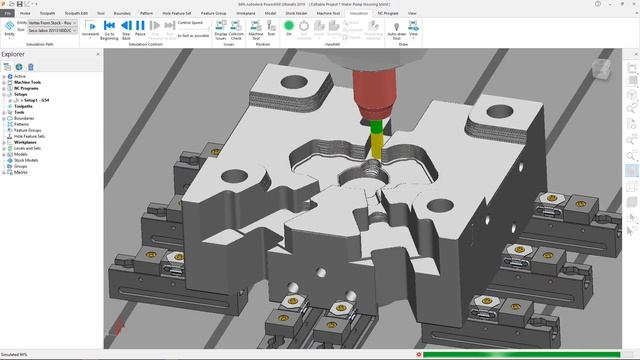Collapse the Setups tree node

point(4,94)
